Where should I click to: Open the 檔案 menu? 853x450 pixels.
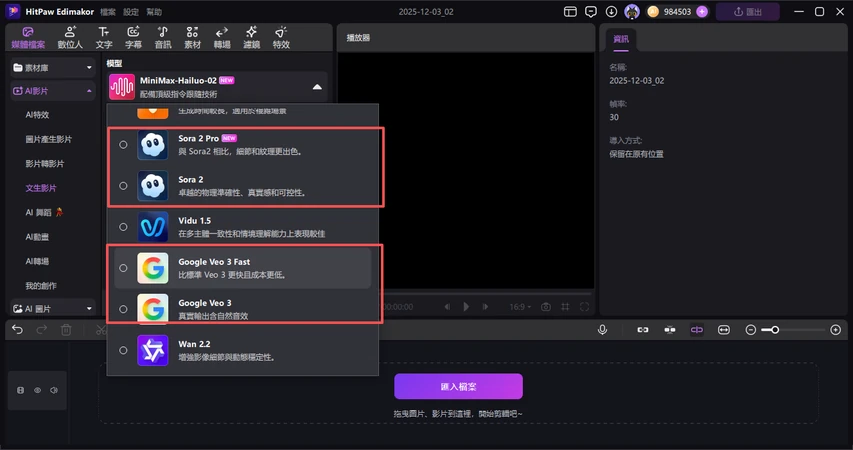108,12
